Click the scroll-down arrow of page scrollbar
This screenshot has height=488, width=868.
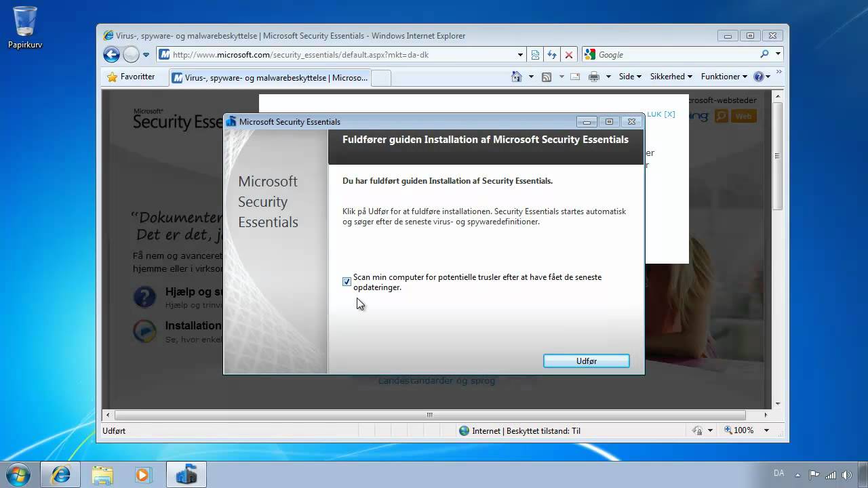coord(778,403)
